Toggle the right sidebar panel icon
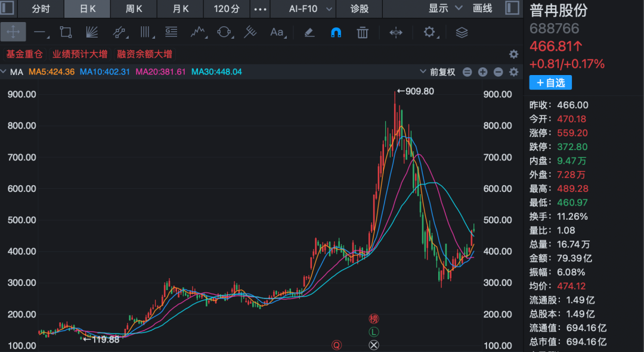 512,8
